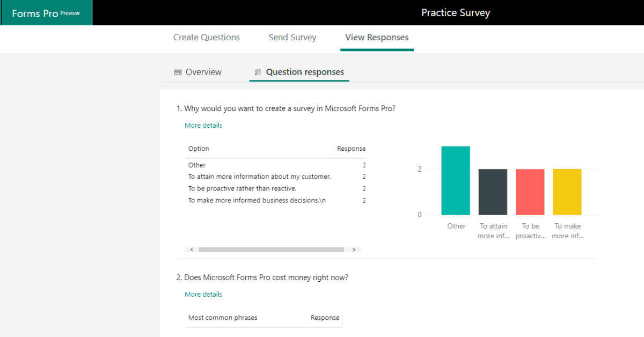Open More details for question 2
Image resolution: width=644 pixels, height=337 pixels.
[203, 295]
